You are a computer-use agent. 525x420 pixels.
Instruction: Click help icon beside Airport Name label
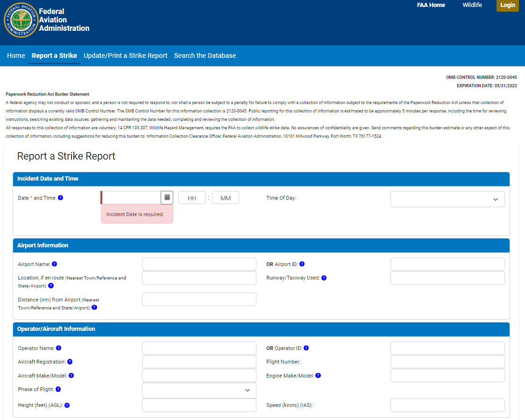point(55,264)
